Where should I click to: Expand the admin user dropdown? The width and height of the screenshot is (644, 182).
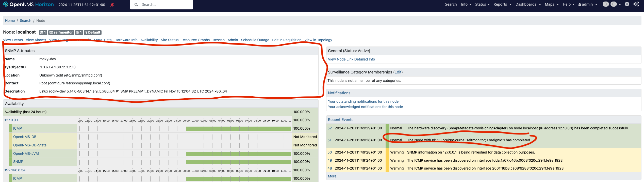[587, 4]
